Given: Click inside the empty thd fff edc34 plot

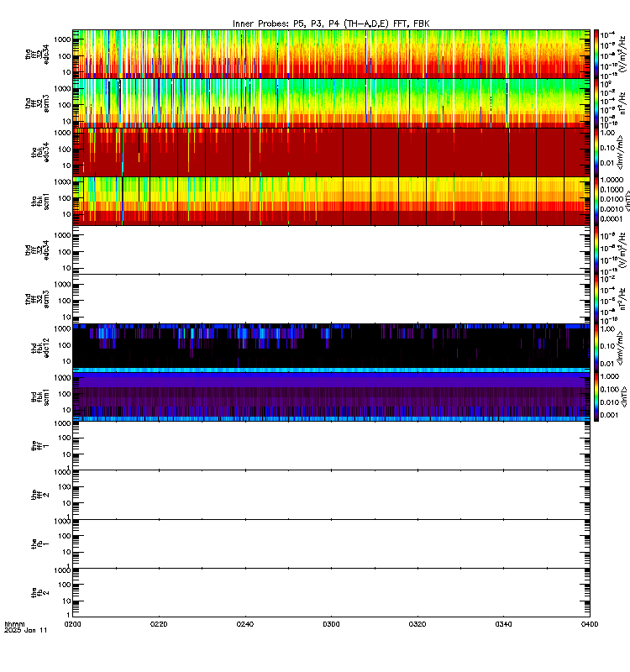Looking at the screenshot, I should 331,249.
